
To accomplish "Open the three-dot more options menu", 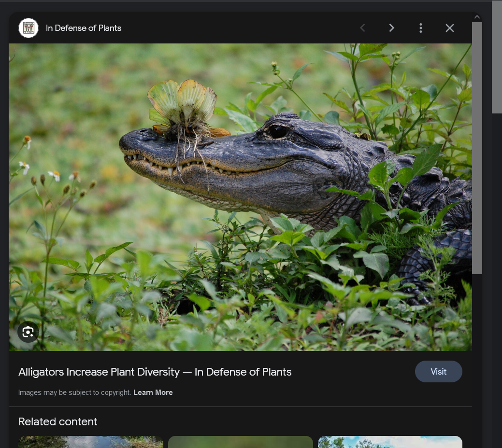I will [421, 28].
